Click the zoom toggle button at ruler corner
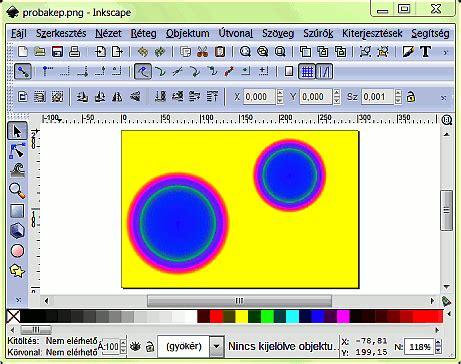The width and height of the screenshot is (461, 364). click(x=447, y=120)
